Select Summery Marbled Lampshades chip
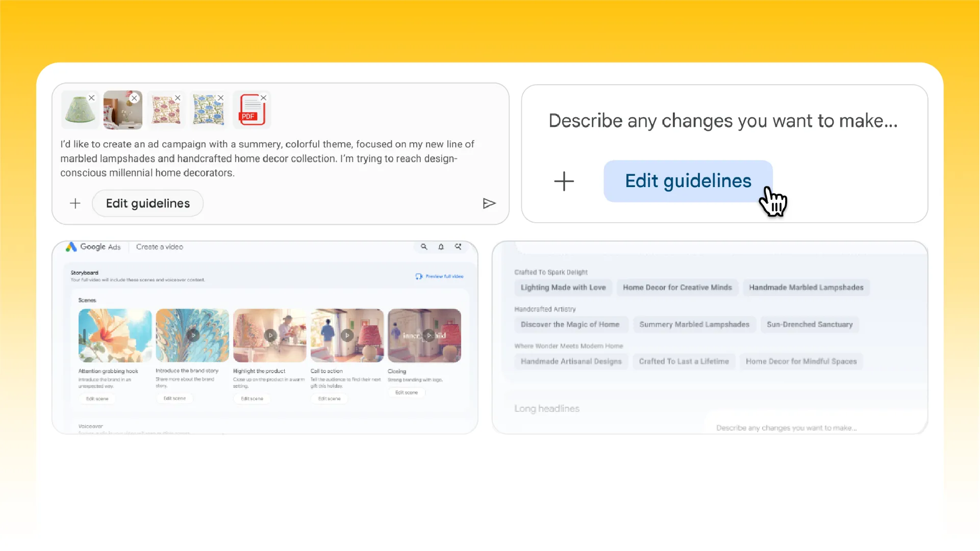Viewport: 980px width, 551px height. pyautogui.click(x=694, y=324)
